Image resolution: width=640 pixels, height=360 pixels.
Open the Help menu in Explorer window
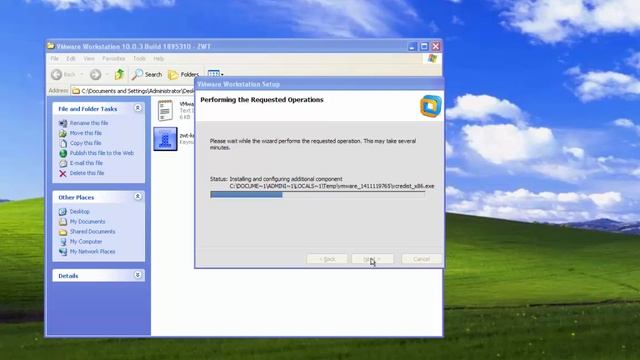click(x=159, y=59)
